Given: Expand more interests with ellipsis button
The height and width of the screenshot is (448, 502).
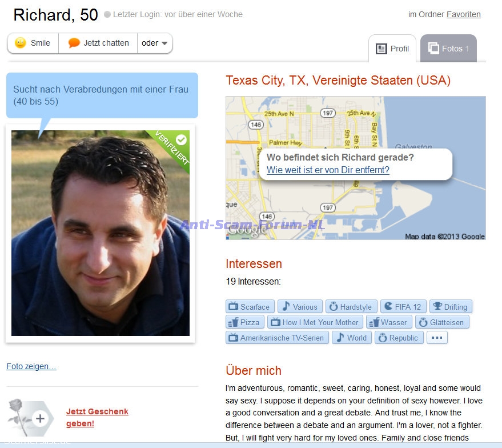Looking at the screenshot, I should coord(437,338).
